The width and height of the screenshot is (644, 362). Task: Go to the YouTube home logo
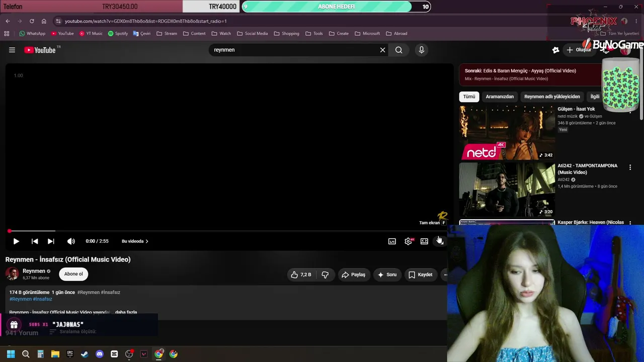[40, 50]
